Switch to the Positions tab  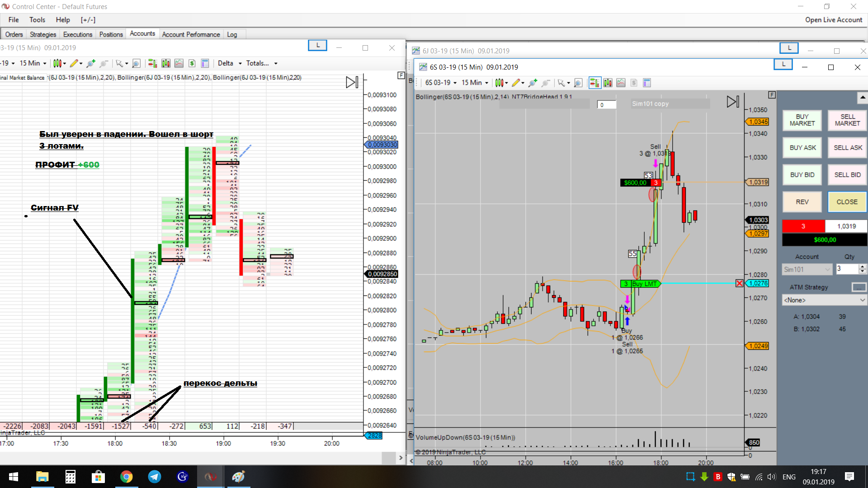(111, 34)
